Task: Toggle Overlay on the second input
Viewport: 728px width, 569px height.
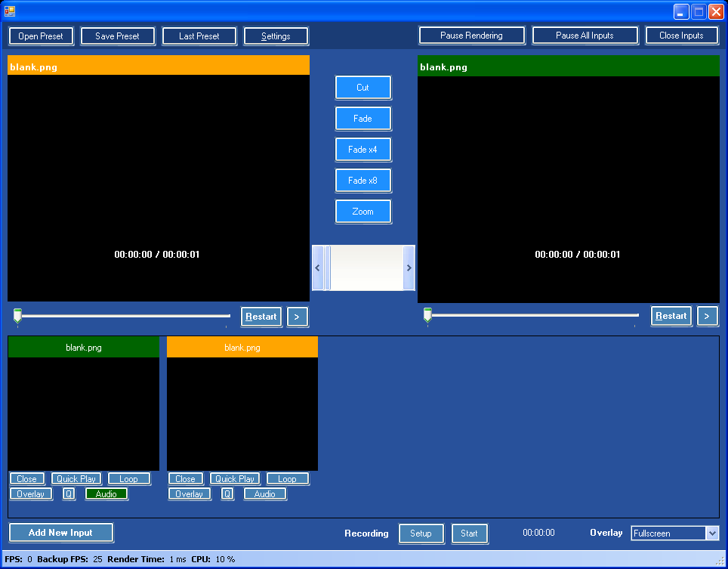Action: click(x=190, y=493)
